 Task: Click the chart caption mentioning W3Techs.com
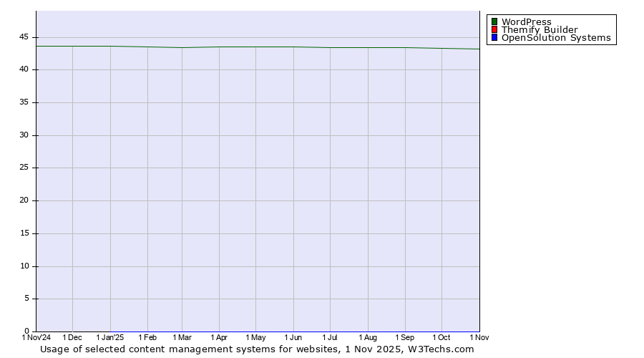[x=257, y=349]
